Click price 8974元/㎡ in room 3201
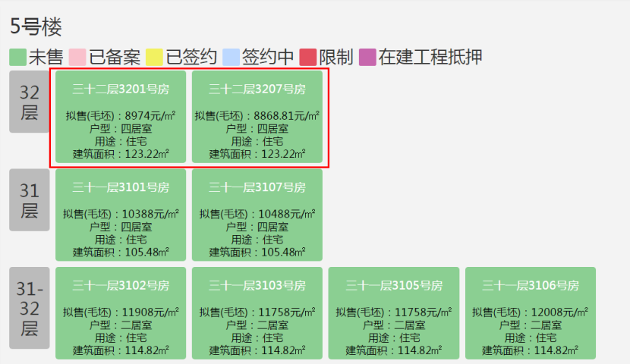 pyautogui.click(x=150, y=115)
